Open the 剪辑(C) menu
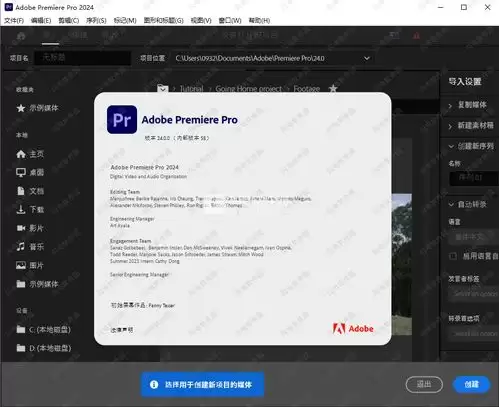This screenshot has height=407, width=499. coord(69,21)
